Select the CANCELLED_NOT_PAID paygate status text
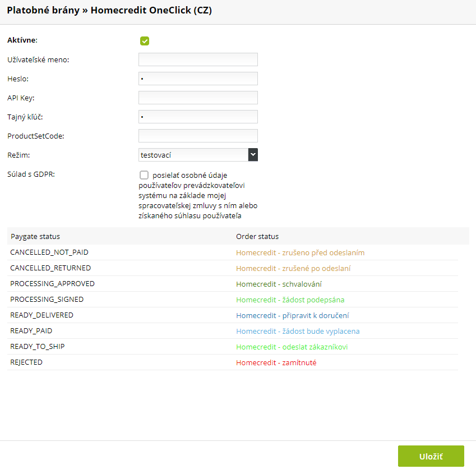Viewport: 476px width, 469px height. (x=49, y=252)
